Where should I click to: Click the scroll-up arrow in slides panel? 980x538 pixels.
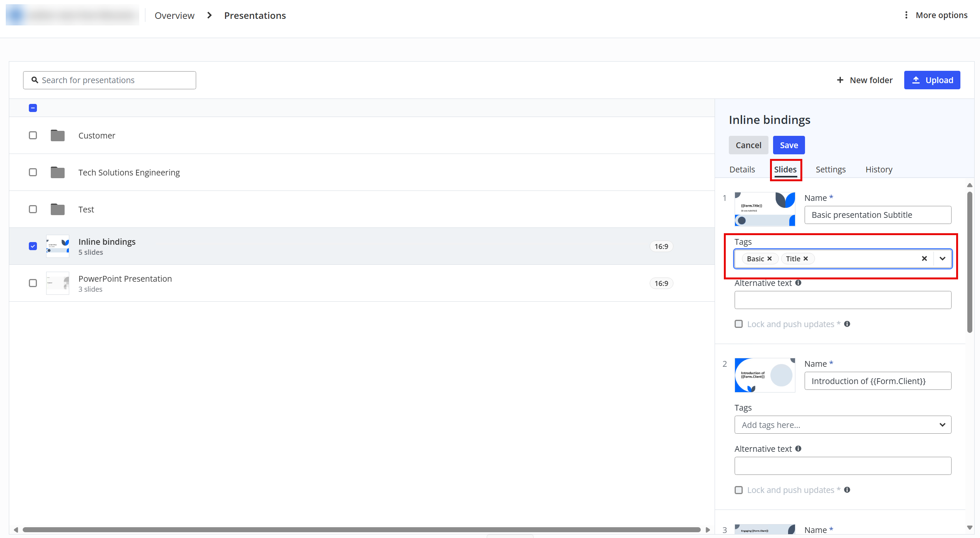[970, 185]
